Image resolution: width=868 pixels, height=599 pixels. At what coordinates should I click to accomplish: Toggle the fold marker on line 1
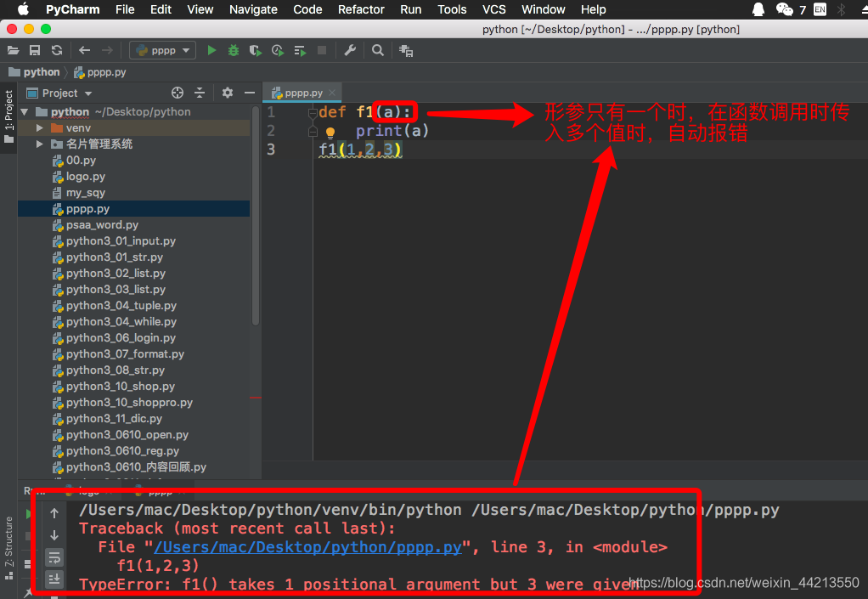313,112
